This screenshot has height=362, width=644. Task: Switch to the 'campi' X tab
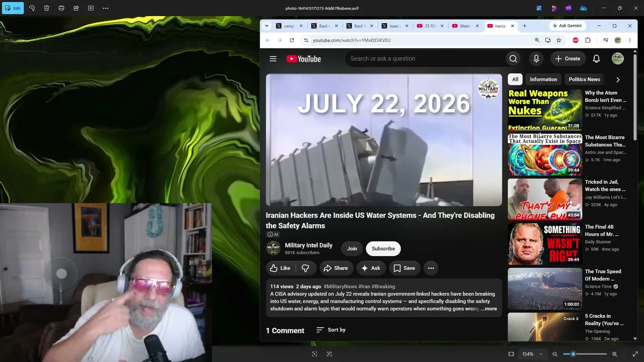tap(289, 26)
